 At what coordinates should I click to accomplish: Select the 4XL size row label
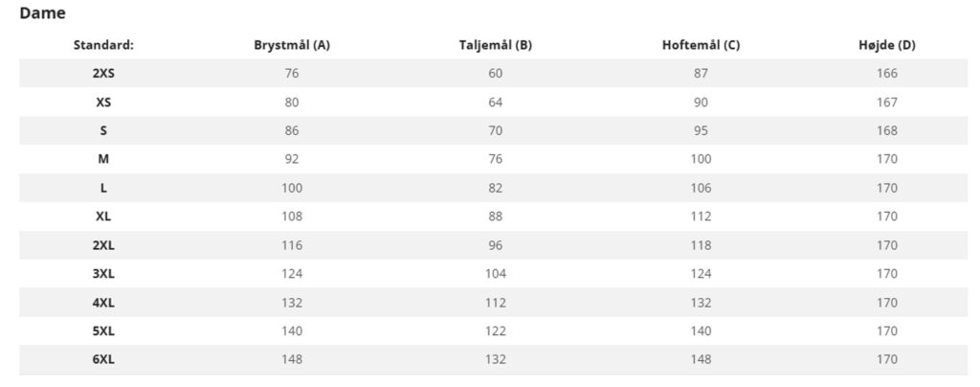(x=103, y=303)
